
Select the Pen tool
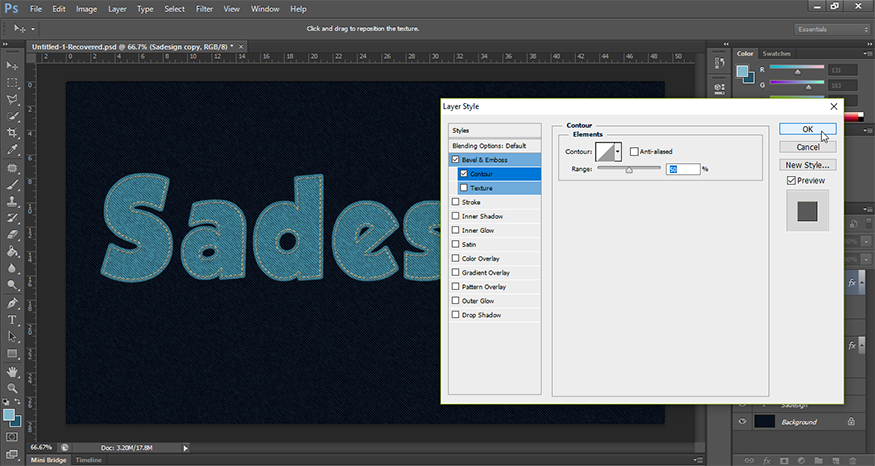click(x=12, y=304)
